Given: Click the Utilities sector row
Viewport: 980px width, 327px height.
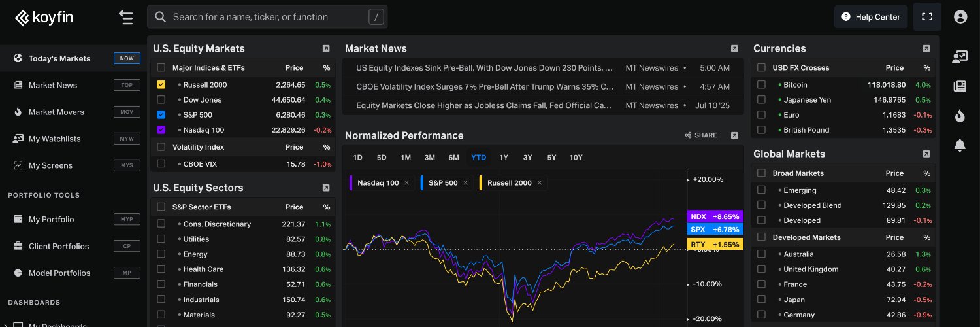Looking at the screenshot, I should [243, 239].
